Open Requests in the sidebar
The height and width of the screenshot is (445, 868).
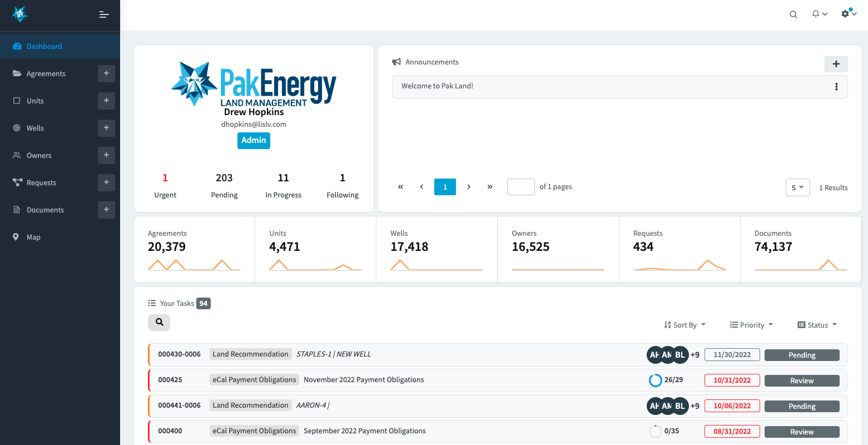[41, 182]
